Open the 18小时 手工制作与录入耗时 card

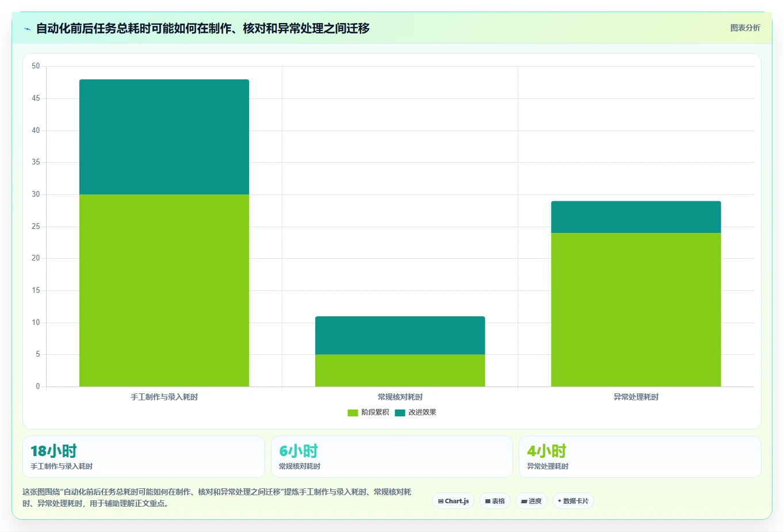tap(144, 457)
